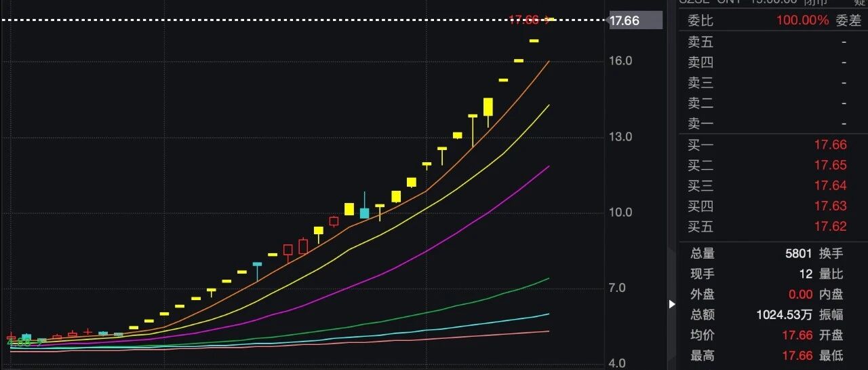Image resolution: width=868 pixels, height=370 pixels.
Task: Click the 最高 high price value
Action: click(x=797, y=355)
